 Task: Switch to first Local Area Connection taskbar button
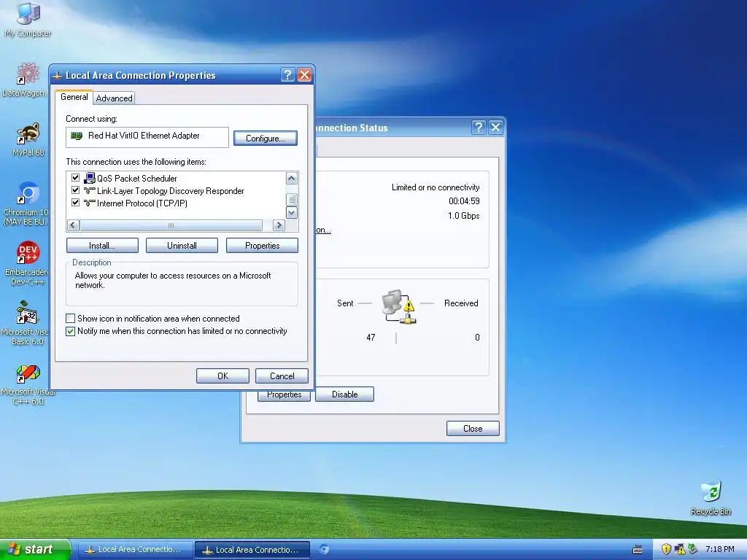click(134, 550)
